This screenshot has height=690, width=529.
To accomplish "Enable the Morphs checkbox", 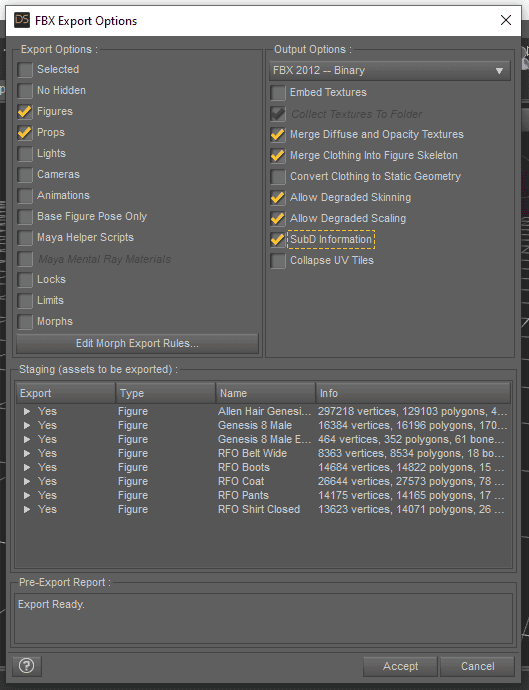I will 25,322.
